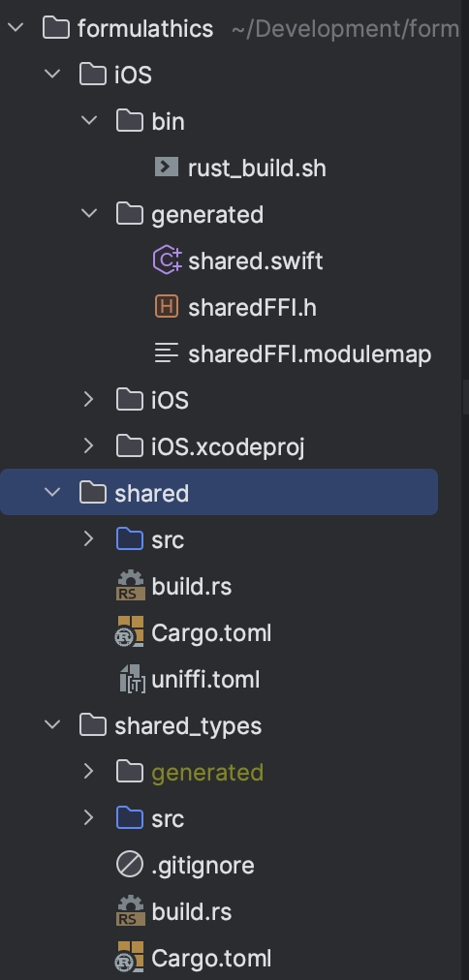Click the uniffi.toml file icon

(x=132, y=679)
